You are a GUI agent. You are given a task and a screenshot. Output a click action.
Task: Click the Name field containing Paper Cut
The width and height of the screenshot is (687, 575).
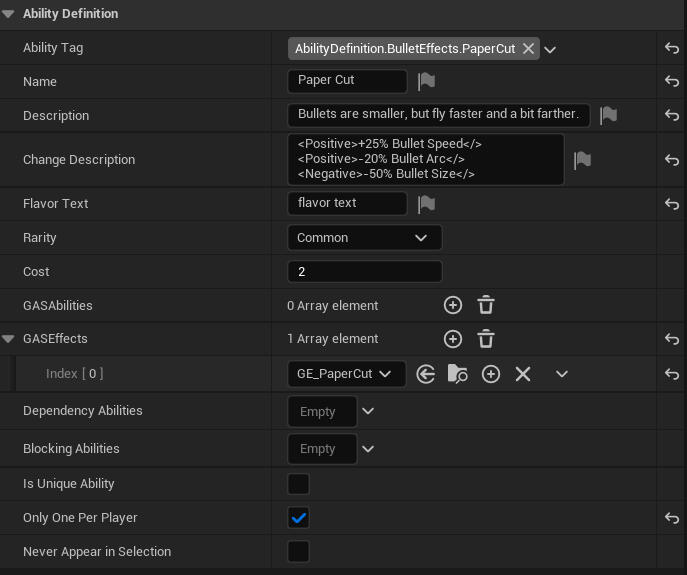pos(347,81)
